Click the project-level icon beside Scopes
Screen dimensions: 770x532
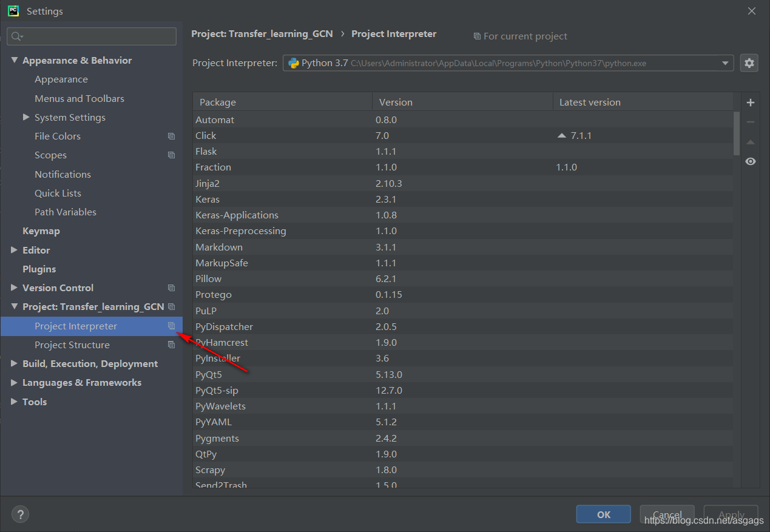[x=171, y=155]
